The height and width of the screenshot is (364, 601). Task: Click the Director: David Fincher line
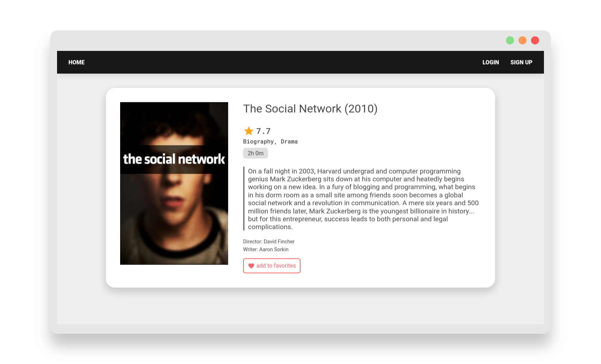[x=269, y=242]
